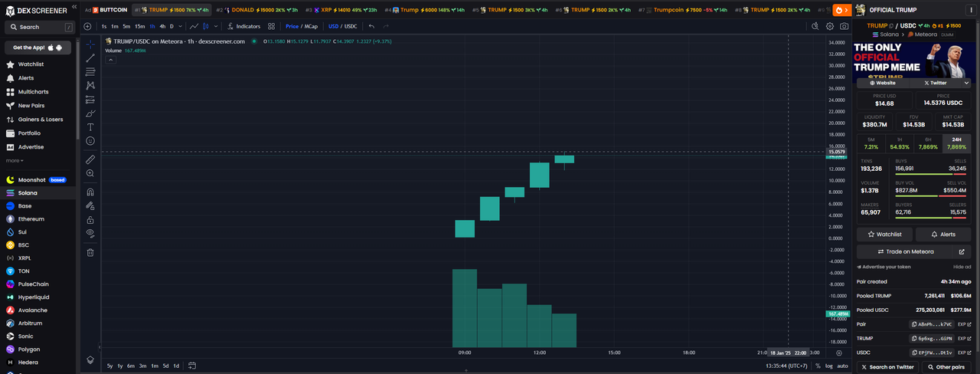This screenshot has width=980, height=374.
Task: Collapse the indicator legend arrow under Volume
Action: point(111,60)
